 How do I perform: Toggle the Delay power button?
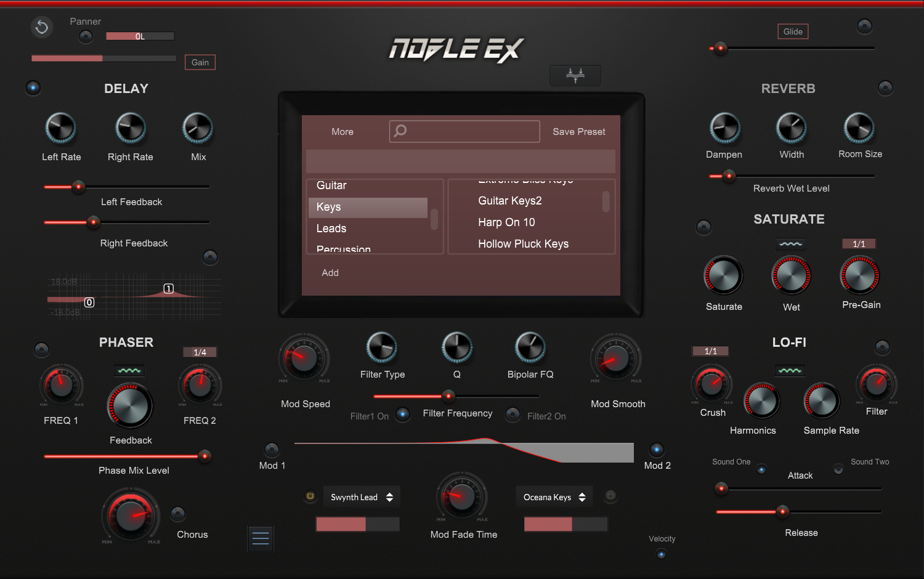point(33,88)
